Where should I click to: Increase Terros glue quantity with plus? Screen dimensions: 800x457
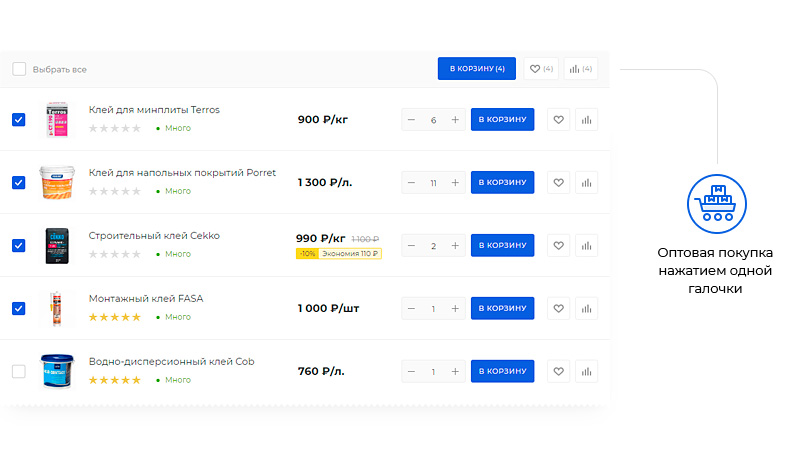click(x=455, y=120)
